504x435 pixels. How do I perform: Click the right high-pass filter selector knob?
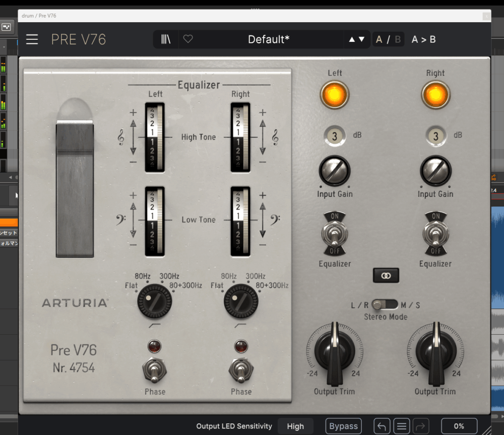click(x=241, y=302)
